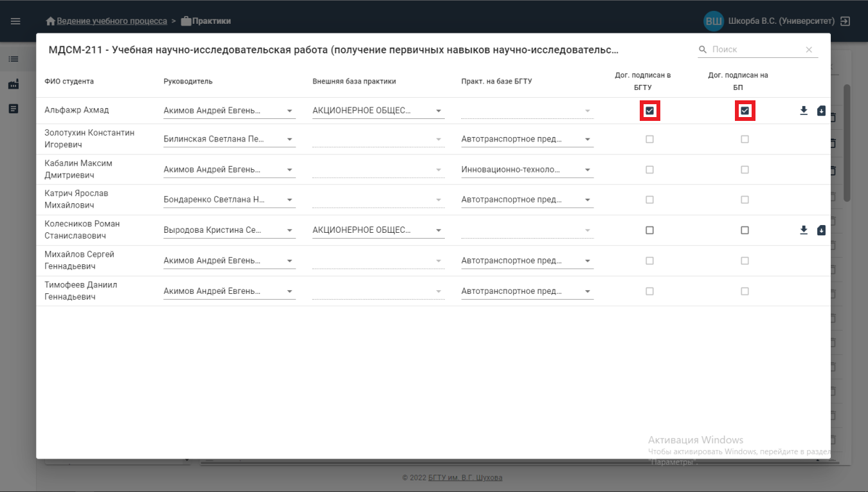Check Дог. подписан на БП for Колесников Роман
The height and width of the screenshot is (492, 868).
[x=745, y=230]
